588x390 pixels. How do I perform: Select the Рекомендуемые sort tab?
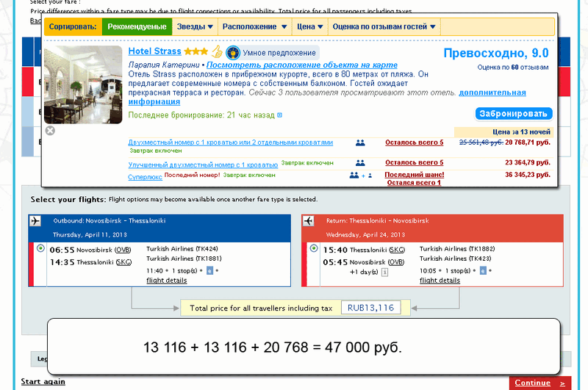click(137, 26)
